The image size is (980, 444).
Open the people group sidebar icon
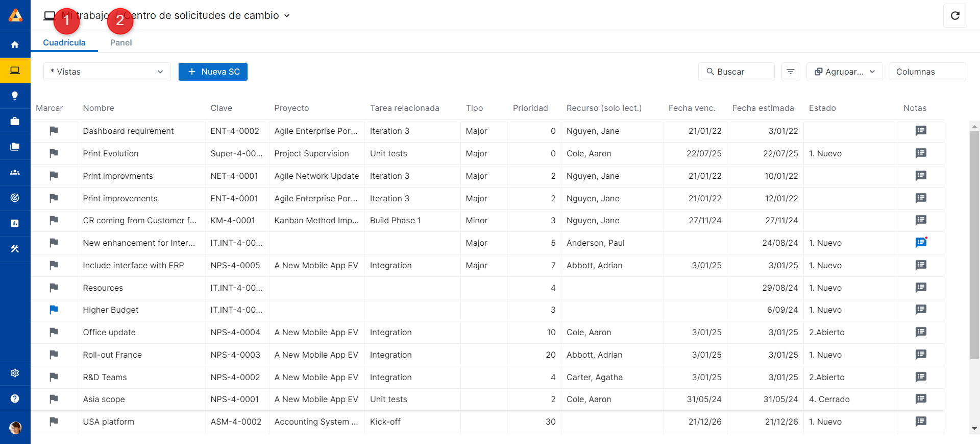point(15,172)
